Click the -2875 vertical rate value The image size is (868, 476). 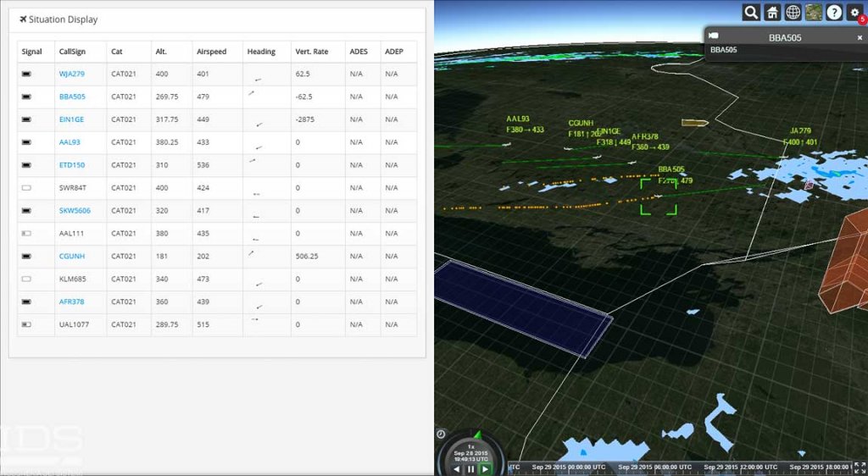click(305, 119)
